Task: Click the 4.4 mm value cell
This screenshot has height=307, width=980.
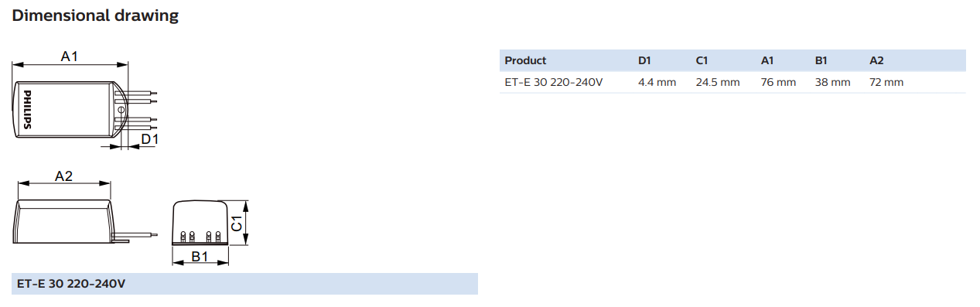Action: pyautogui.click(x=657, y=82)
